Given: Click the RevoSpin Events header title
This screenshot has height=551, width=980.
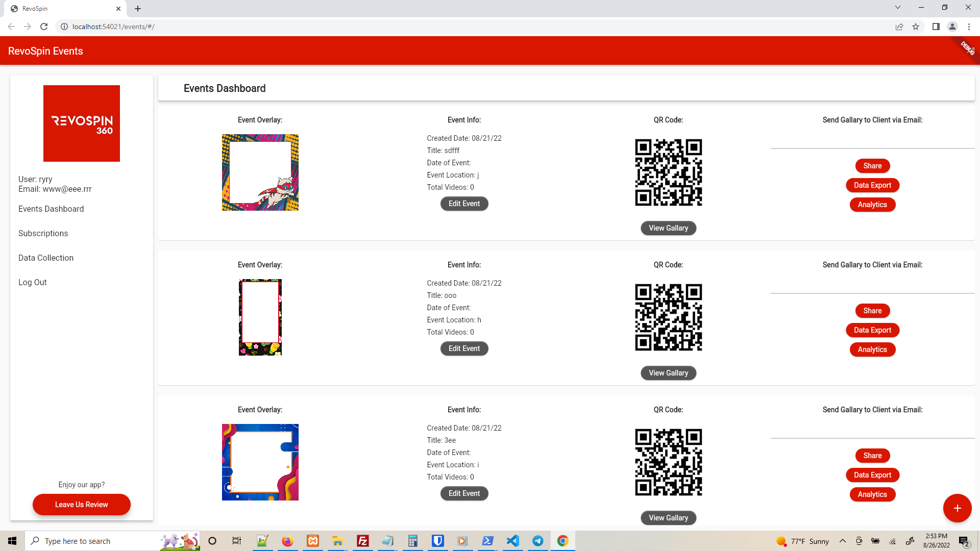Looking at the screenshot, I should (x=45, y=51).
